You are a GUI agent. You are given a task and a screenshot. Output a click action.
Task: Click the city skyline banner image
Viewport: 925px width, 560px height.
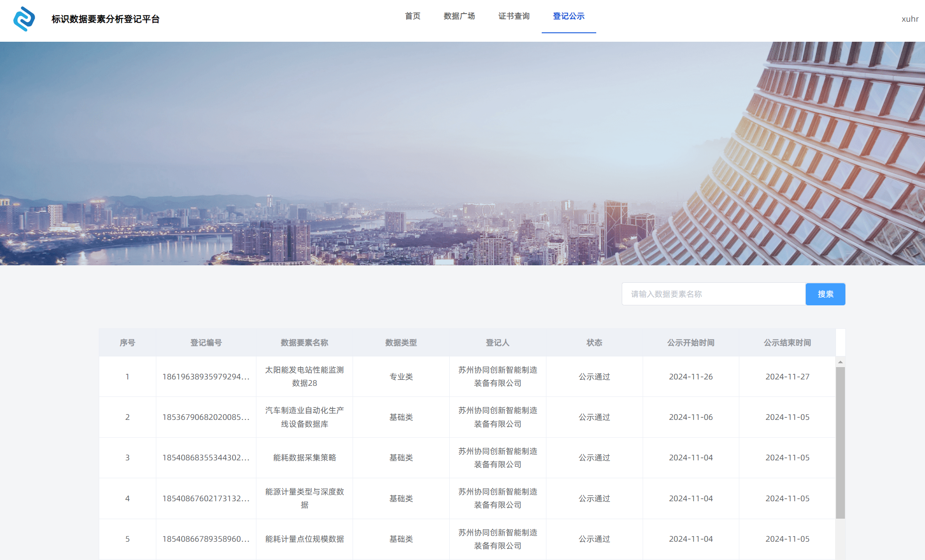[462, 153]
